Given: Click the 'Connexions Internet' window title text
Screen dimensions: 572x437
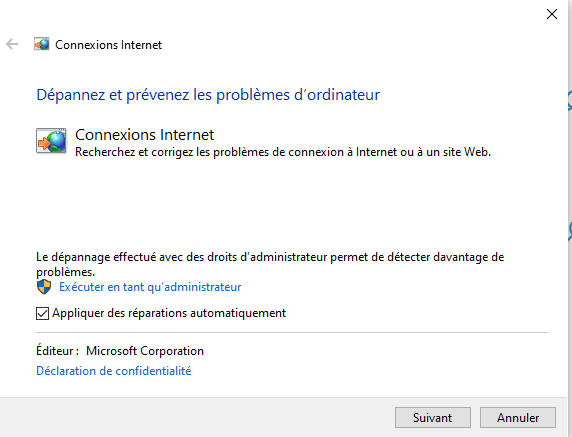Looking at the screenshot, I should (x=108, y=45).
